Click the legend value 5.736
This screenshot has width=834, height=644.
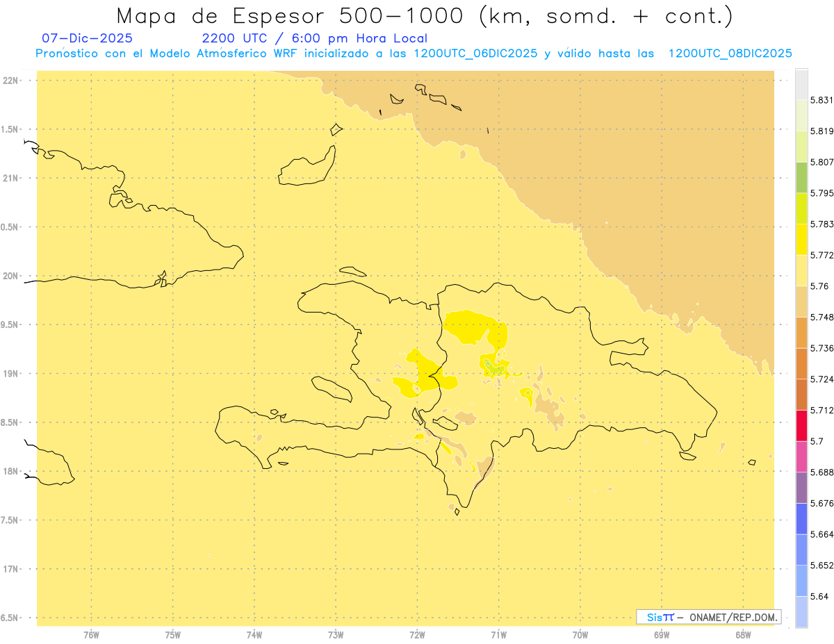pos(822,348)
